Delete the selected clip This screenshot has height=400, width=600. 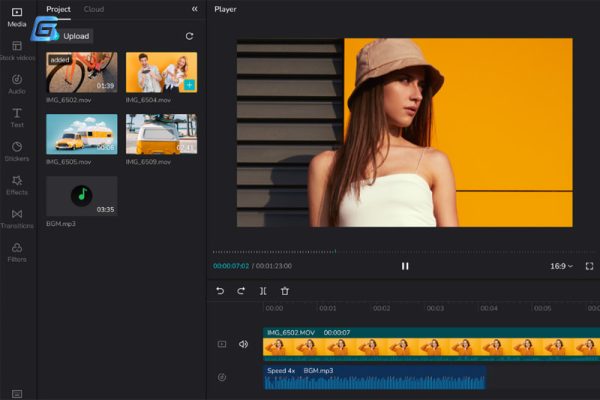pos(285,291)
